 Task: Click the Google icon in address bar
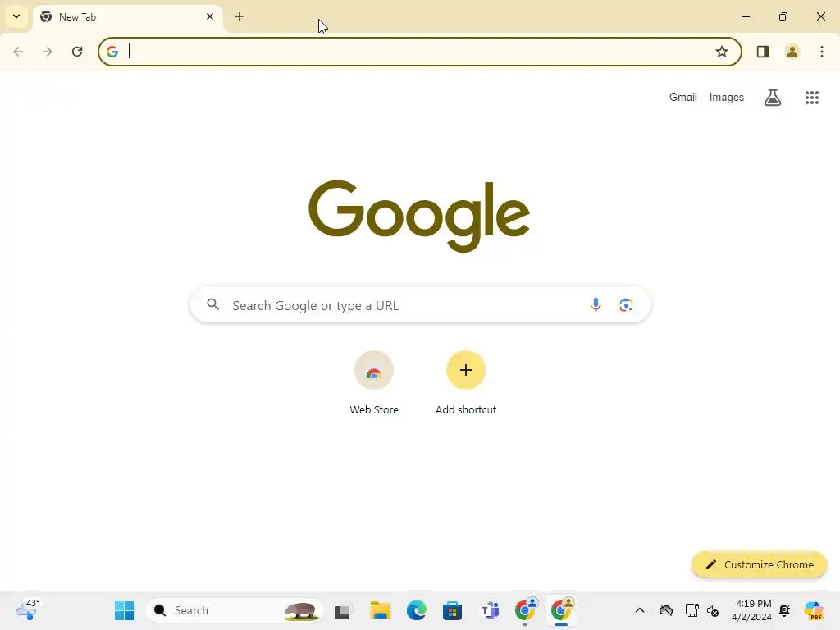112,52
